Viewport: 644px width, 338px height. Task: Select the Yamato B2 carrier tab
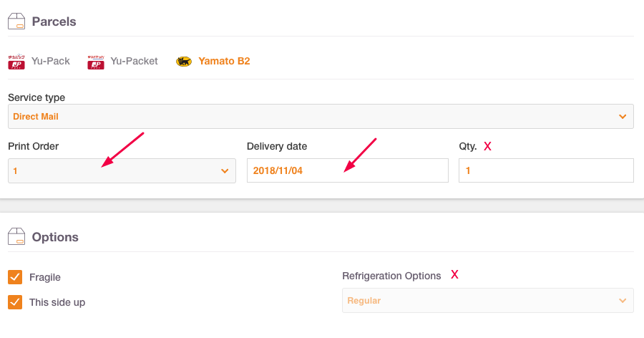click(x=213, y=62)
